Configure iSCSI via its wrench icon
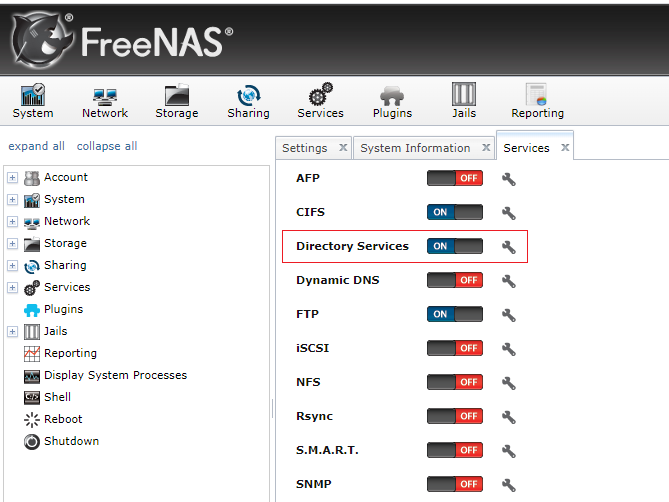The width and height of the screenshot is (669, 502). (509, 349)
